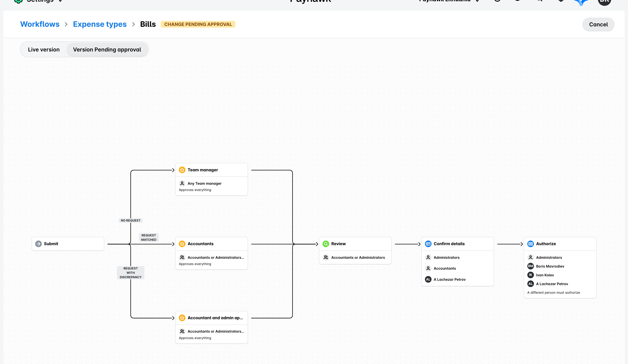
Task: Click the Boris Mavrodiev name
Action: [550, 266]
